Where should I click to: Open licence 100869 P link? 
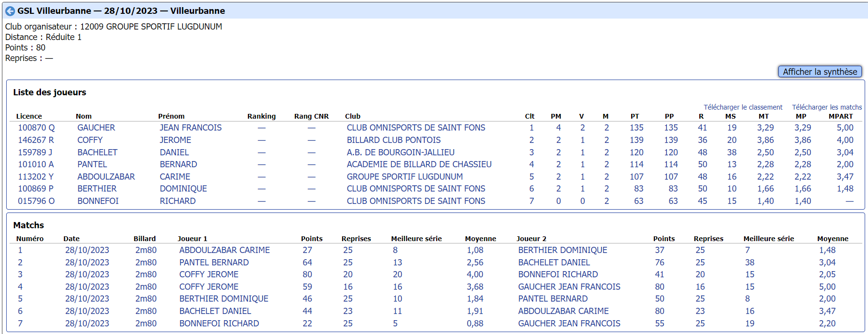tap(36, 189)
